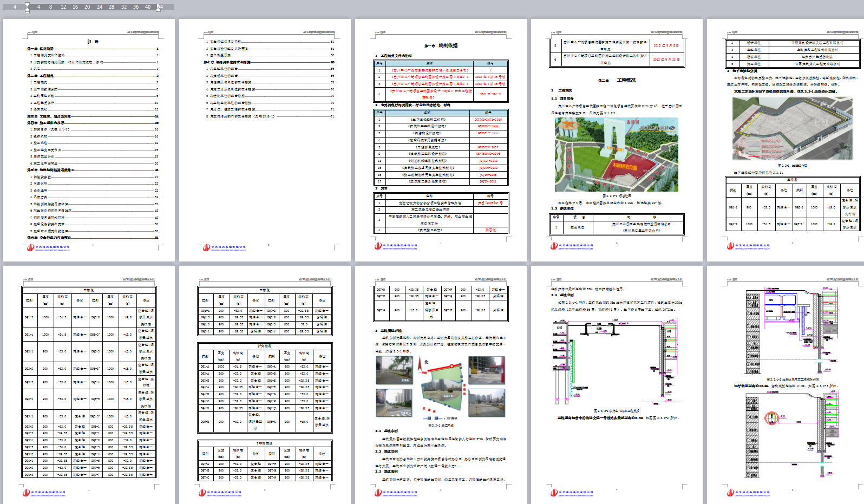
Task: Click the company logo in first page footer
Action: pos(49,247)
